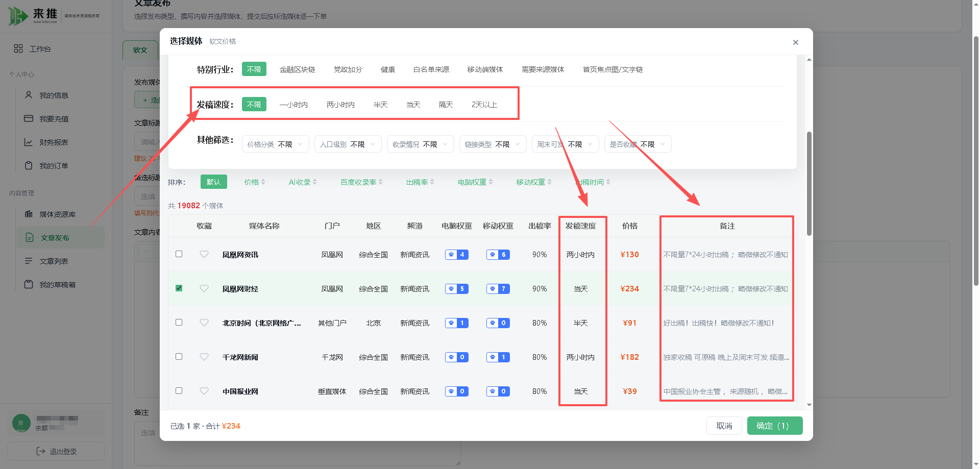Check the box for 千龙网新闻
The width and height of the screenshot is (980, 469).
(179, 356)
